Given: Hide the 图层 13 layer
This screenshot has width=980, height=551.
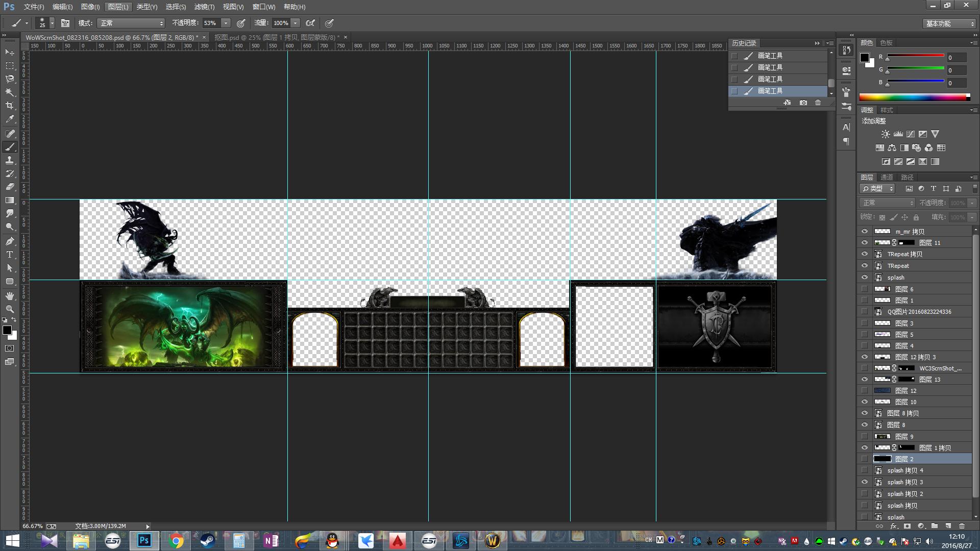Looking at the screenshot, I should pyautogui.click(x=865, y=379).
